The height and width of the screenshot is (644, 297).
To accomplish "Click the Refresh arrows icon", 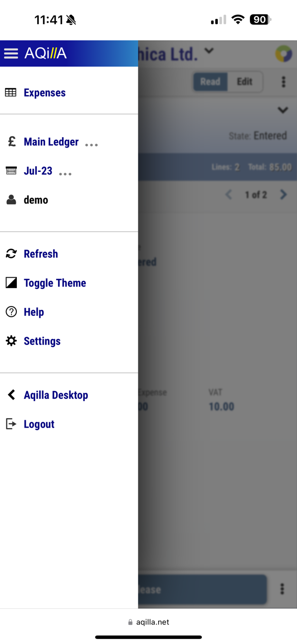I will (x=11, y=254).
